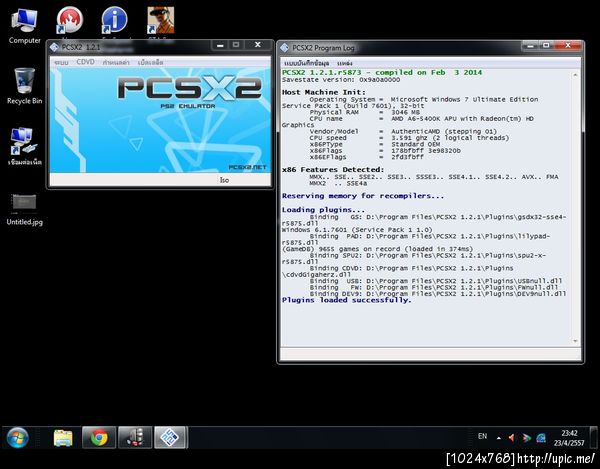Open the audio mixer app on taskbar
Screen dimensions: 600x469
(x=135, y=437)
